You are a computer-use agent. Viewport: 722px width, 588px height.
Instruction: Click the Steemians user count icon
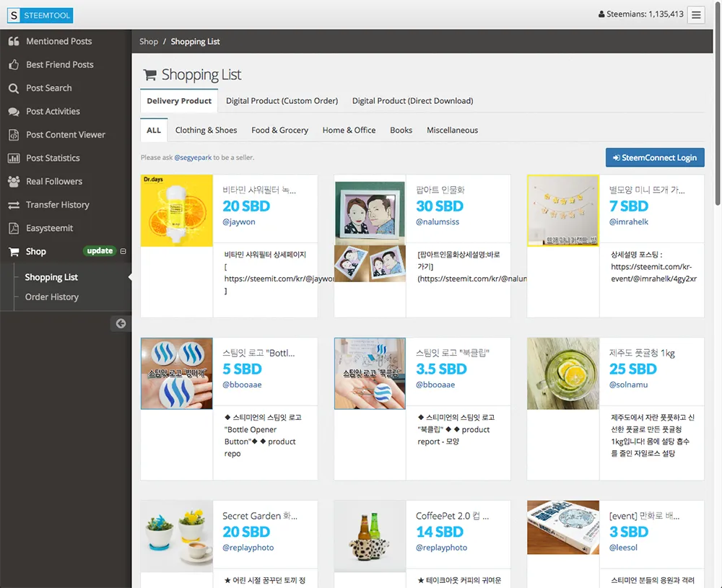pos(601,14)
